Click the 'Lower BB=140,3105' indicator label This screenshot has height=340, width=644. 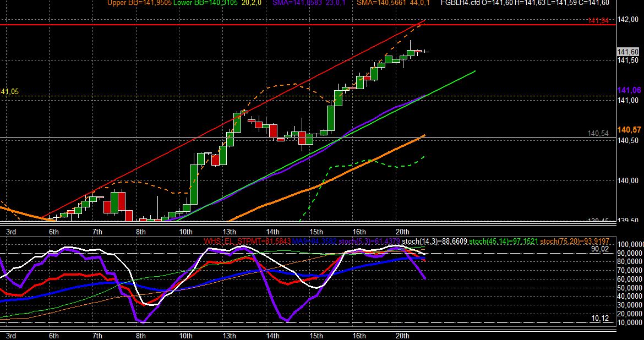pos(205,3)
